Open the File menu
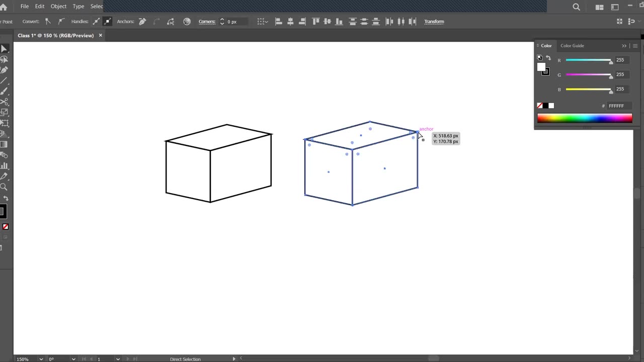This screenshot has width=644, height=362. coord(25,7)
